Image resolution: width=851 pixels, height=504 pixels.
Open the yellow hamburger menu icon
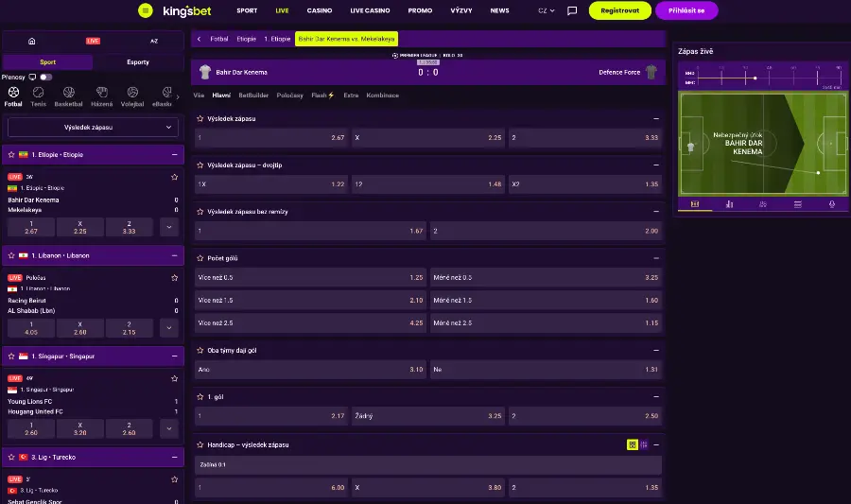[146, 10]
